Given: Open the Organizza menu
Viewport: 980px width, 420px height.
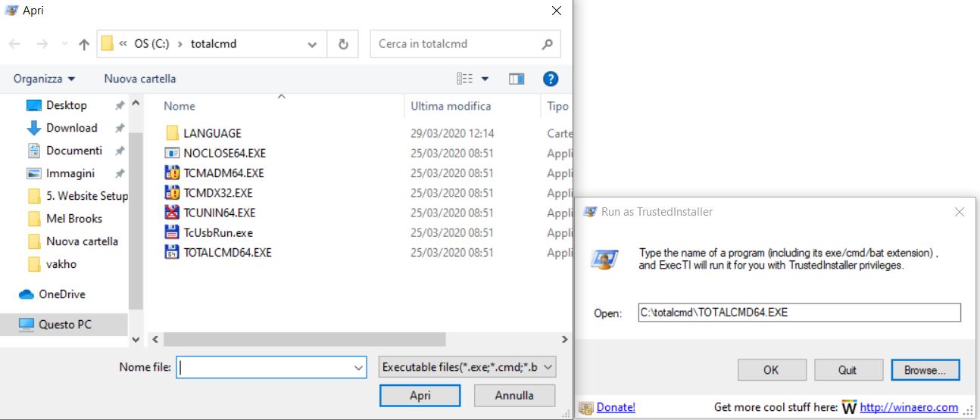Looking at the screenshot, I should pyautogui.click(x=45, y=79).
